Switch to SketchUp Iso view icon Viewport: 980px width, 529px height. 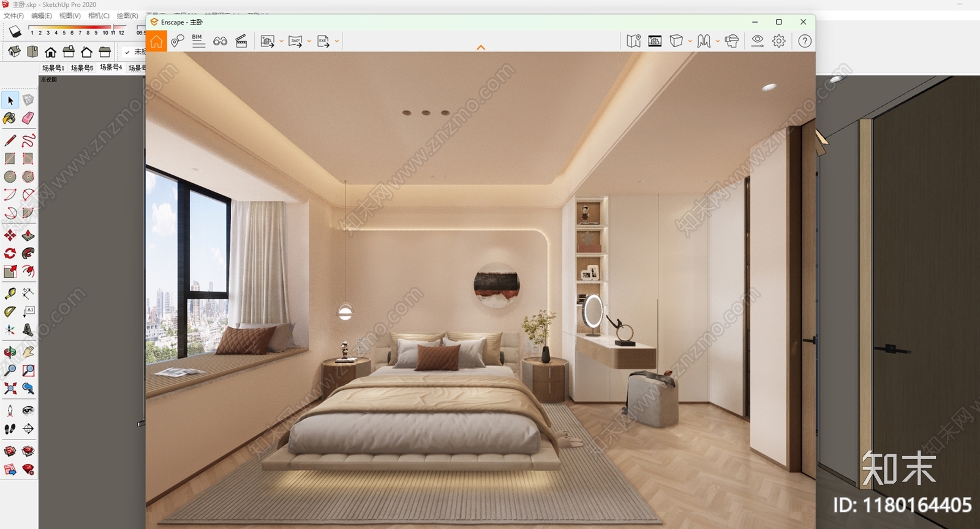coord(14,51)
